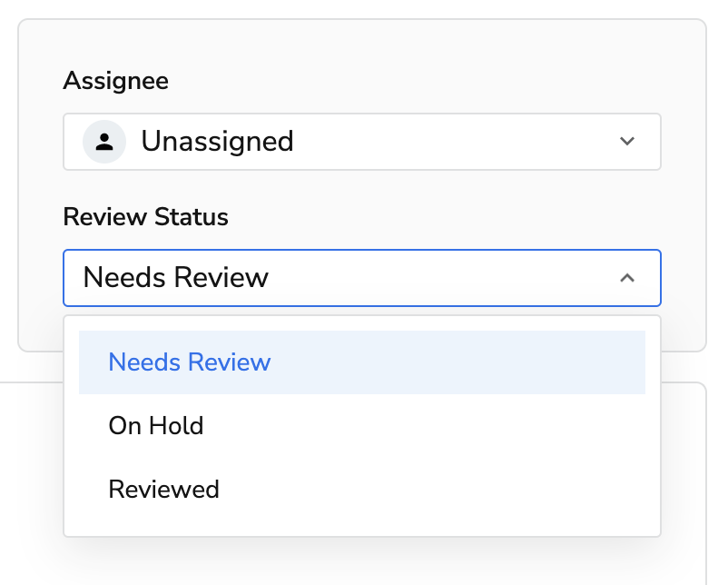Click the person avatar icon beside Unassigned
The height and width of the screenshot is (585, 728).
103,141
